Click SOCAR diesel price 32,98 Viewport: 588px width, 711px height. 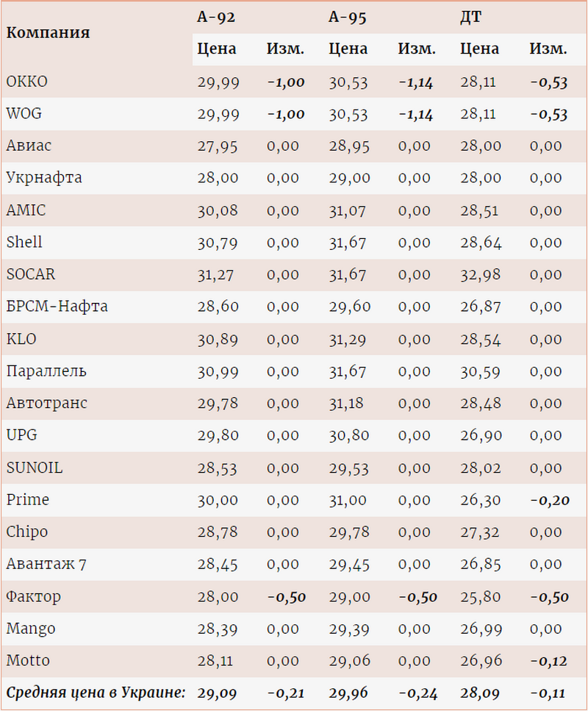click(x=481, y=275)
